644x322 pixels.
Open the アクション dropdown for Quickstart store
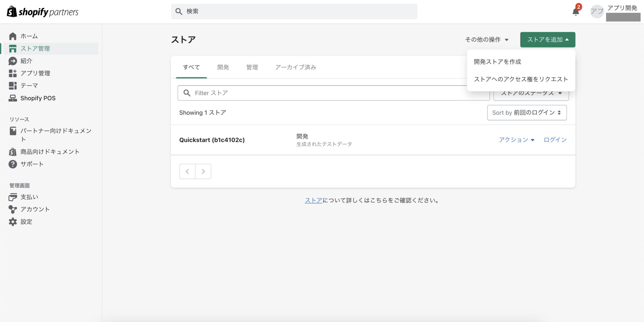(x=516, y=139)
